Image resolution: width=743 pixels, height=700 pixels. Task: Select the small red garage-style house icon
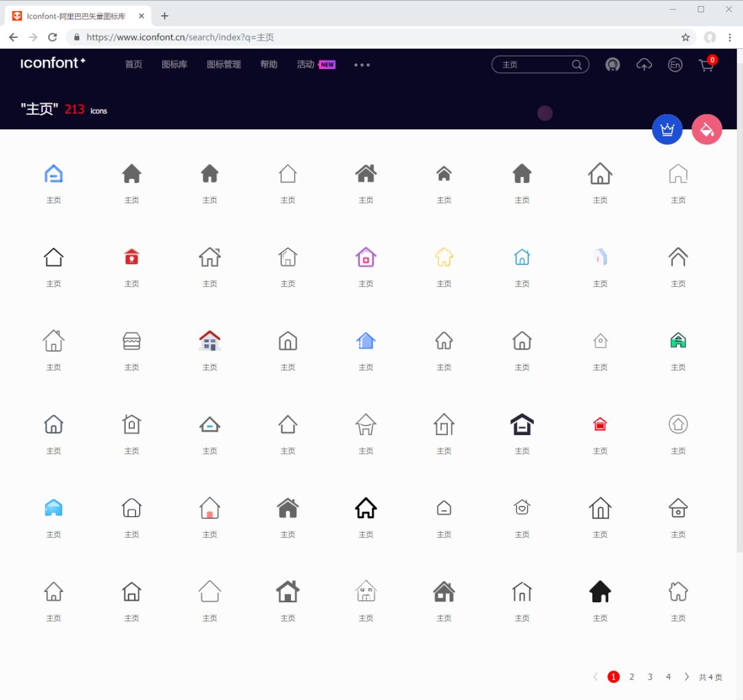click(x=600, y=424)
